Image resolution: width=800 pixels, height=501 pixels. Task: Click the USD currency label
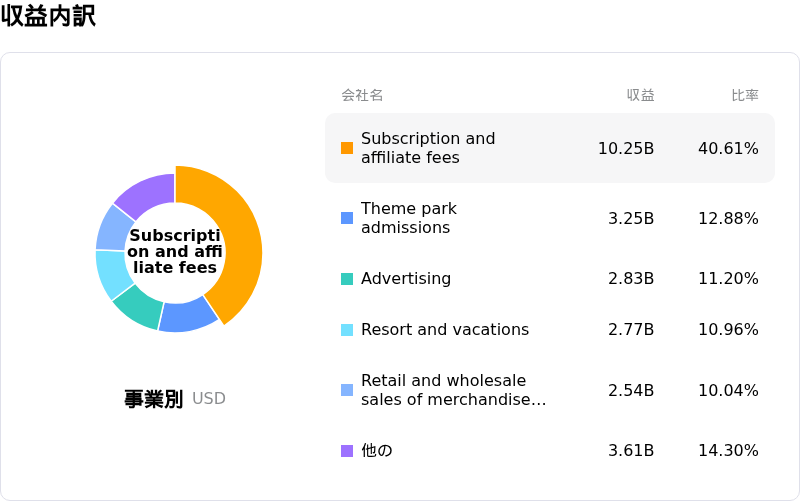[x=209, y=398]
